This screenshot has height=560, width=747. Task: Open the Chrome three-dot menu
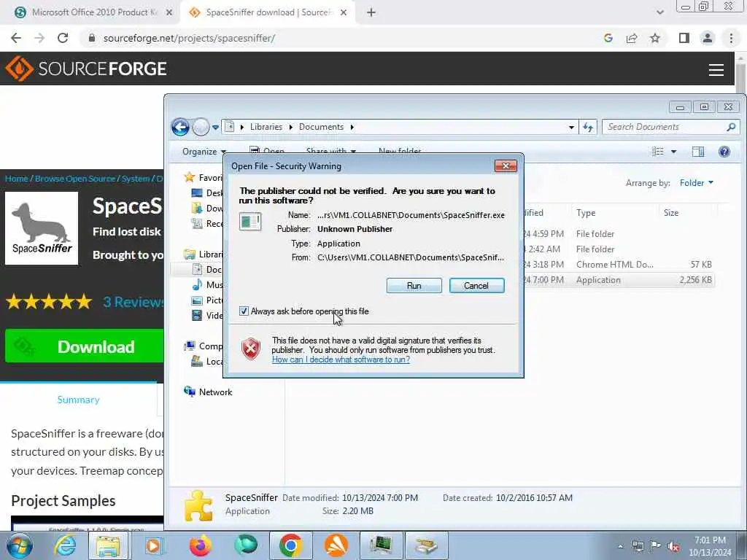731,38
